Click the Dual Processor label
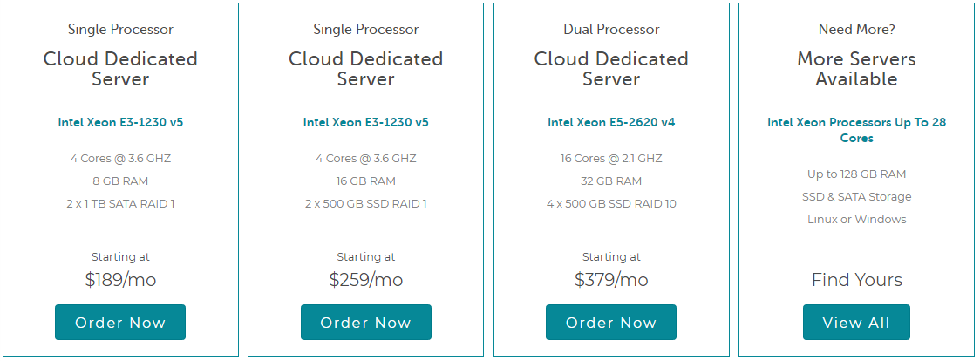 [611, 30]
